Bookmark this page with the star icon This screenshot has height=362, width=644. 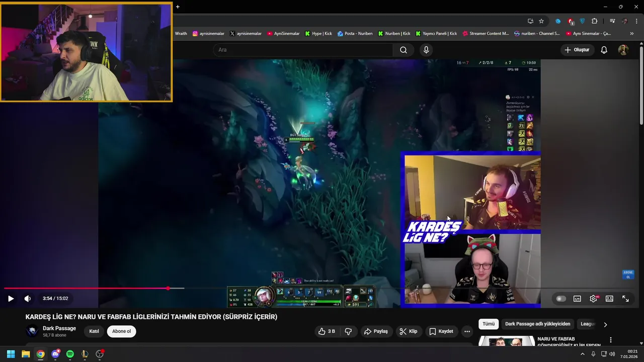click(541, 21)
